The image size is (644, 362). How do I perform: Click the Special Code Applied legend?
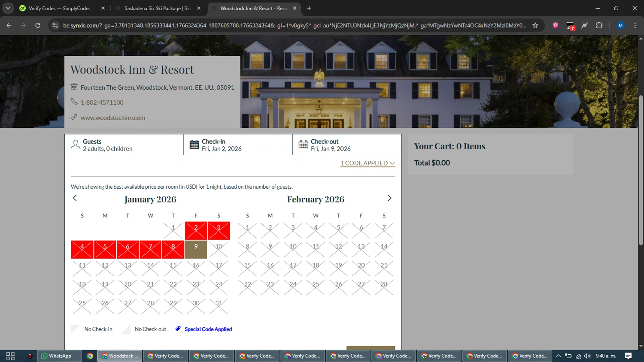[x=208, y=329]
